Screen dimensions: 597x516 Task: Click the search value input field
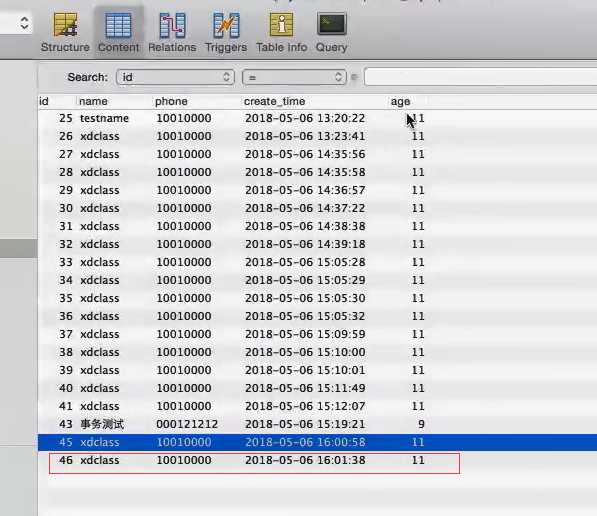coord(480,77)
